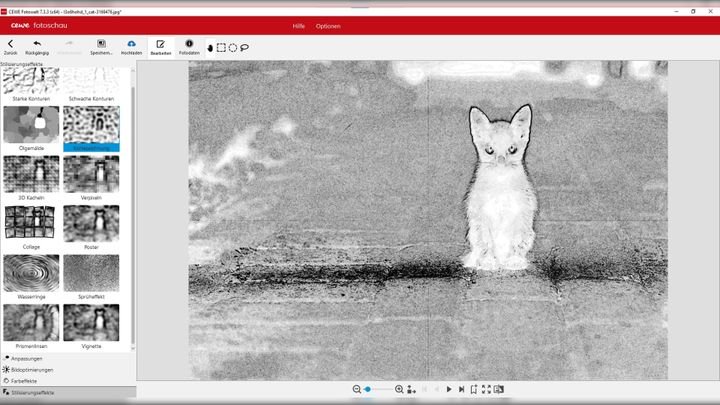Viewport: 720px width, 405px height.
Task: Undo with the Rückgängig button
Action: pos(37,46)
